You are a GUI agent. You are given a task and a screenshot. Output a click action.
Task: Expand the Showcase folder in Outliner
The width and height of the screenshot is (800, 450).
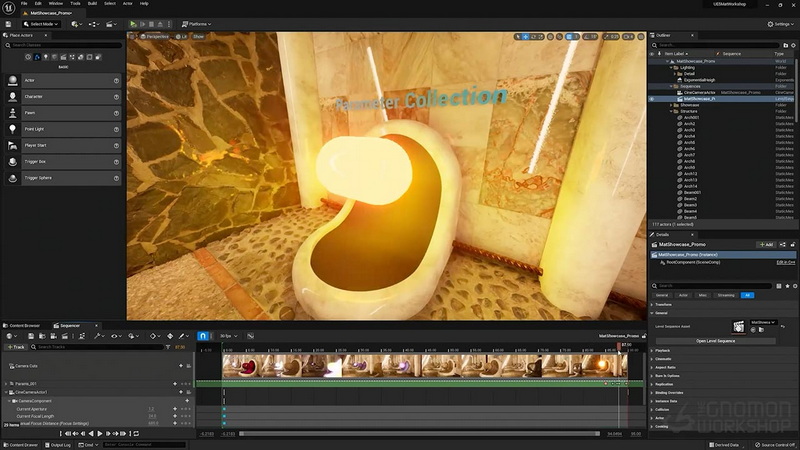click(671, 105)
